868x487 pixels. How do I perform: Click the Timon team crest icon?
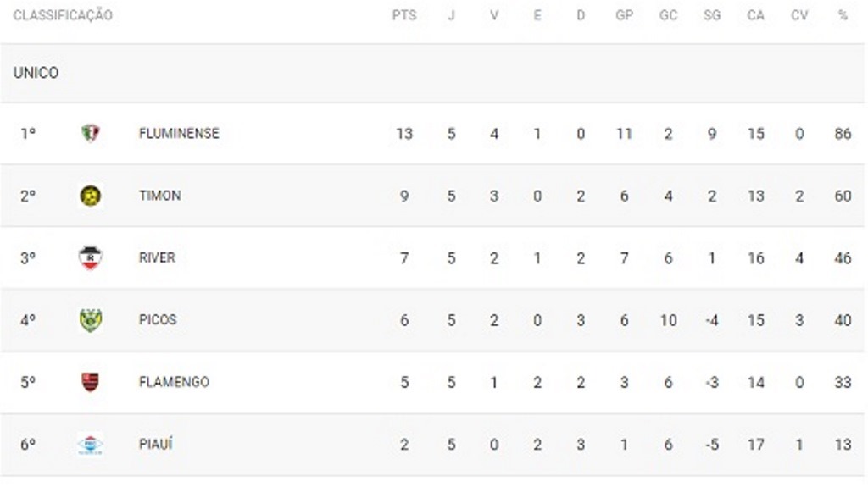tap(90, 196)
